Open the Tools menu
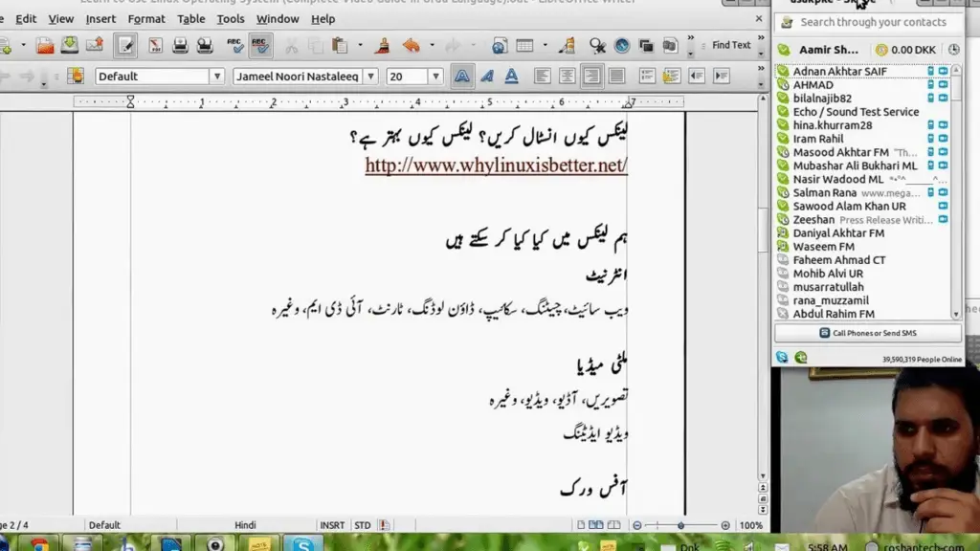This screenshot has width=980, height=551. 231,19
